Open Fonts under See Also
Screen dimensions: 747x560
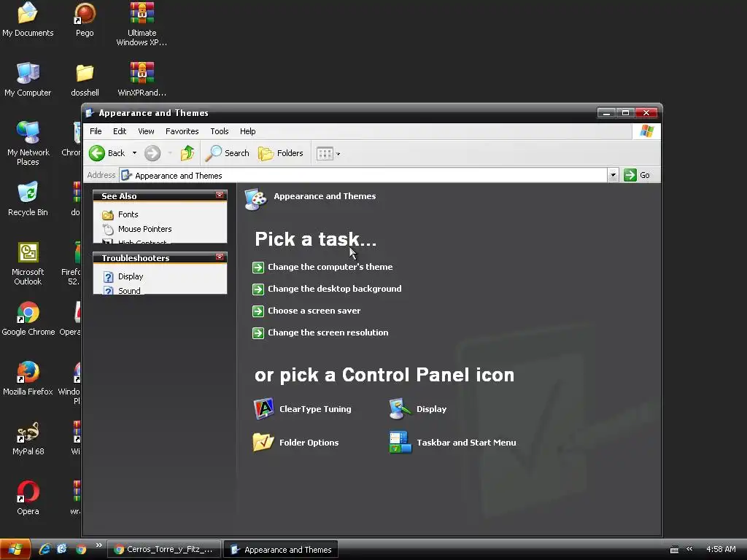(120, 215)
